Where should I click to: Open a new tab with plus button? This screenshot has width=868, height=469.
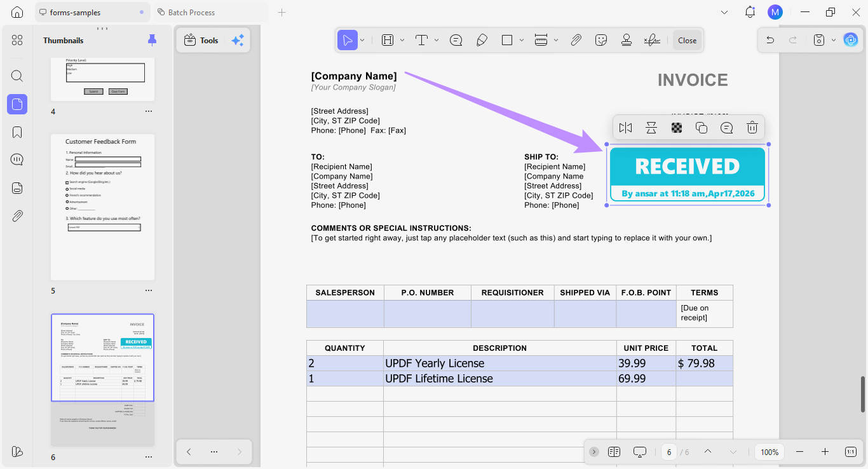point(282,12)
